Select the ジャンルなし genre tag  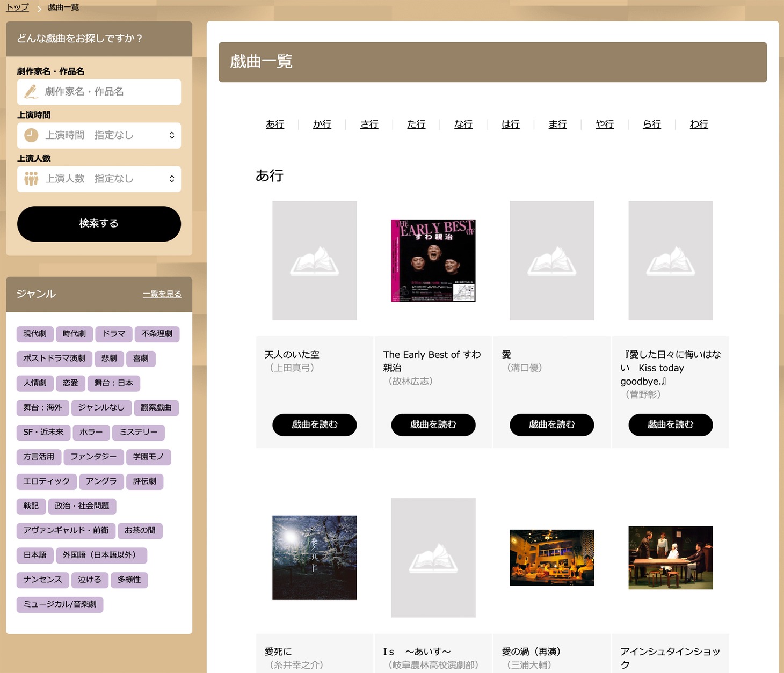pyautogui.click(x=101, y=408)
